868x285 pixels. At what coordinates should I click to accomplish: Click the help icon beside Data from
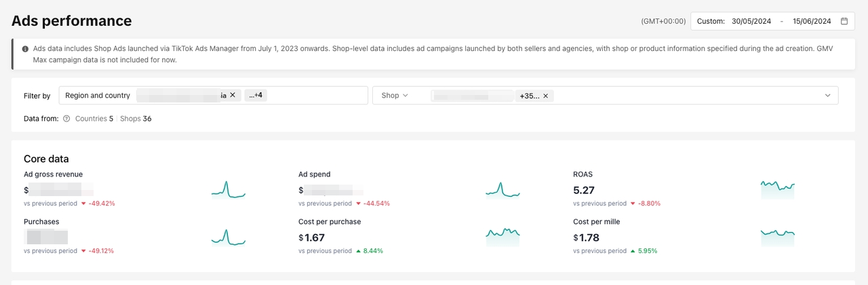66,119
